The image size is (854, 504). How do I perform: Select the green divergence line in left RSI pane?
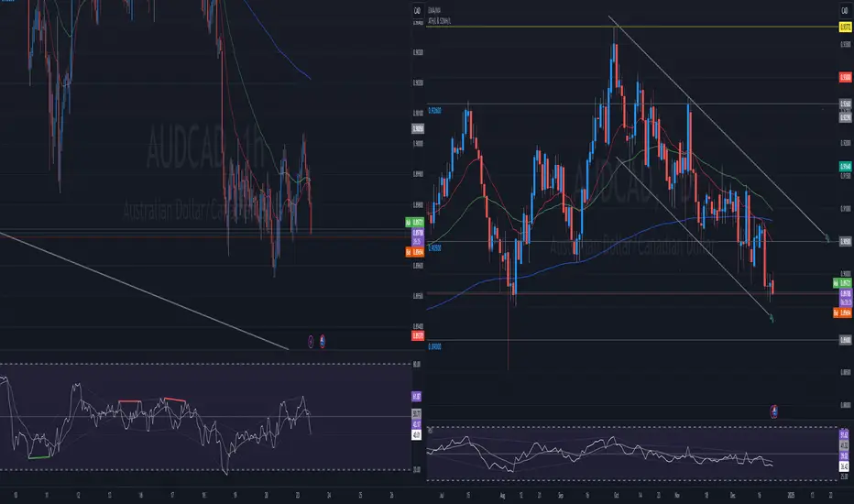pos(38,457)
